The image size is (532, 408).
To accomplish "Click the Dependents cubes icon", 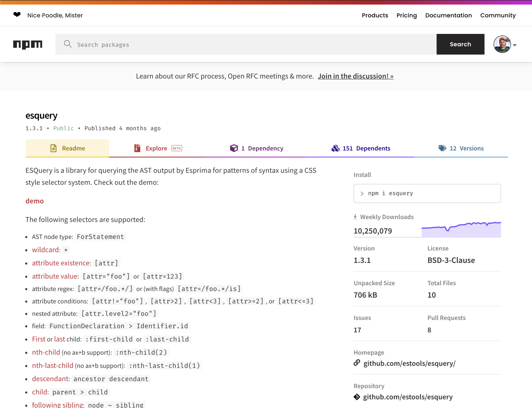I will coord(335,148).
